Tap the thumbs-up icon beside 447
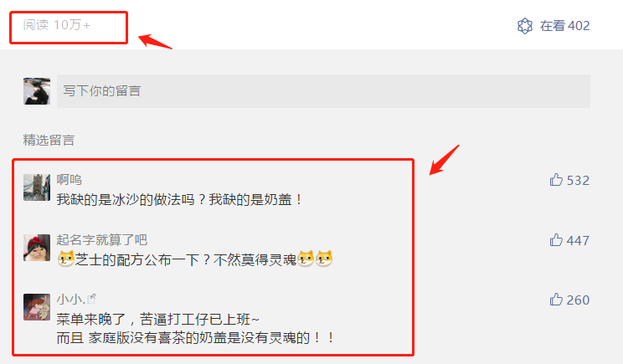Screen dimensions: 623x364 (x=556, y=240)
